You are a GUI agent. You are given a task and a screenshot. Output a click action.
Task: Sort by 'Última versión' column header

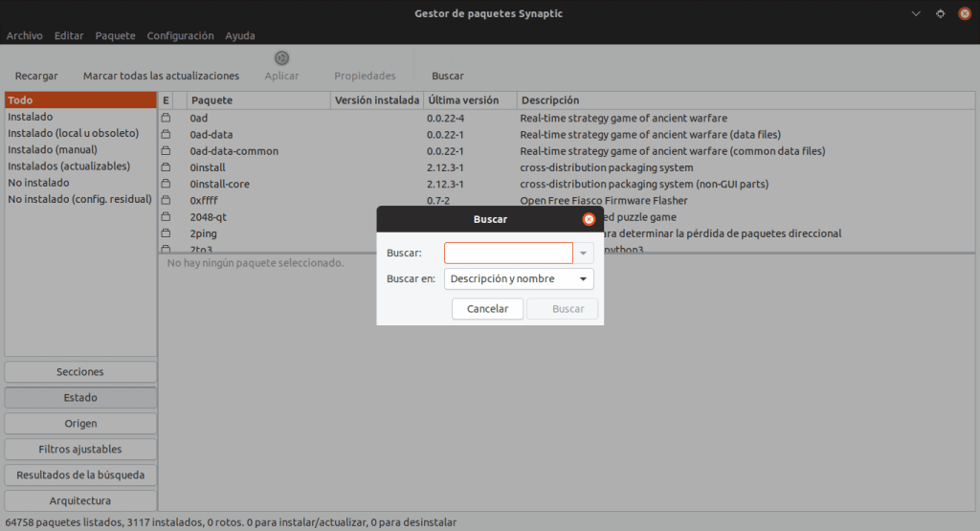tap(470, 100)
